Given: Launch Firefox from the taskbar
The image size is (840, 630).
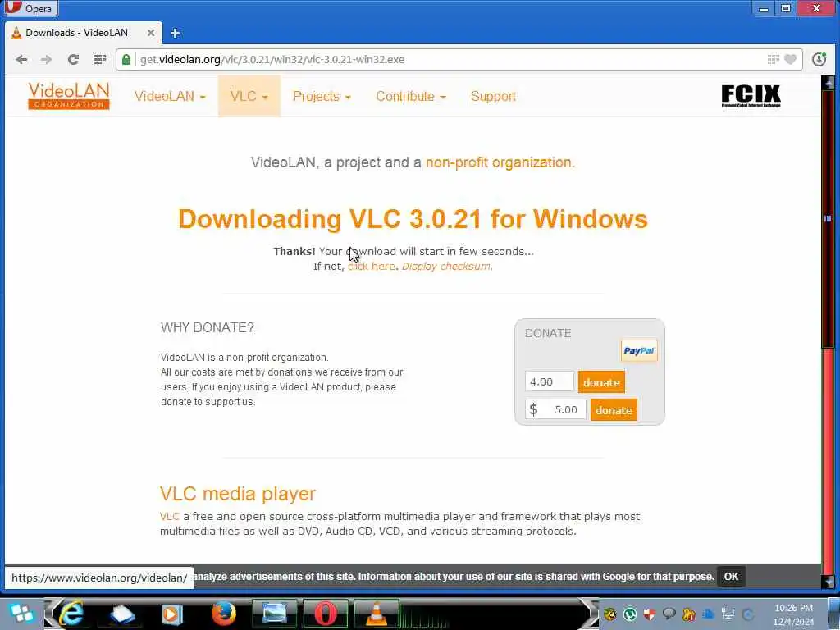Looking at the screenshot, I should (x=224, y=614).
